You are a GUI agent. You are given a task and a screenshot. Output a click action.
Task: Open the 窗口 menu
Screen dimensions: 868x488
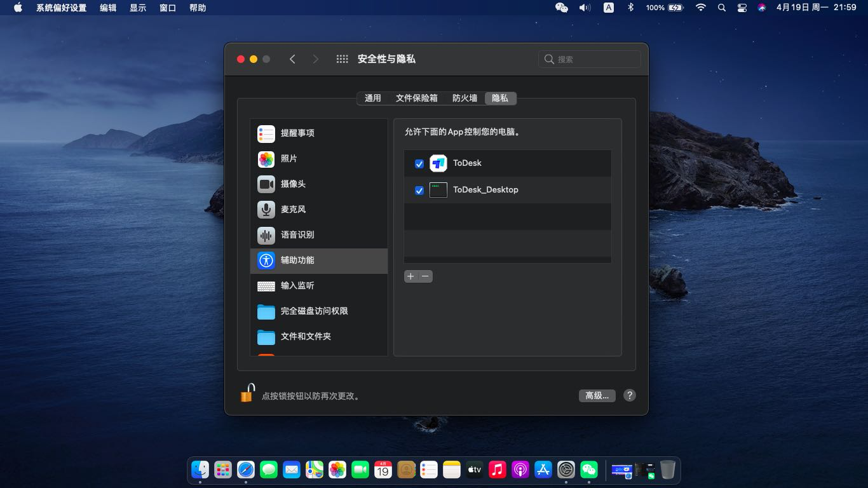[x=168, y=8]
